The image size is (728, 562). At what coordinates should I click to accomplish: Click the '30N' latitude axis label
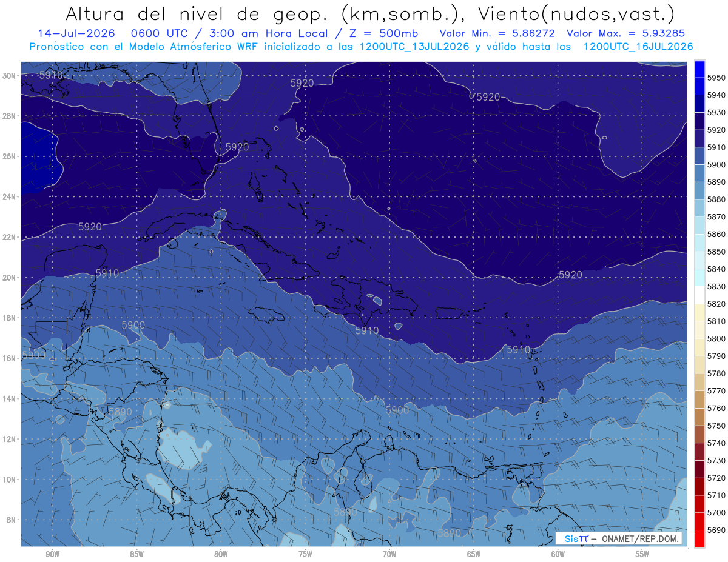[9, 76]
